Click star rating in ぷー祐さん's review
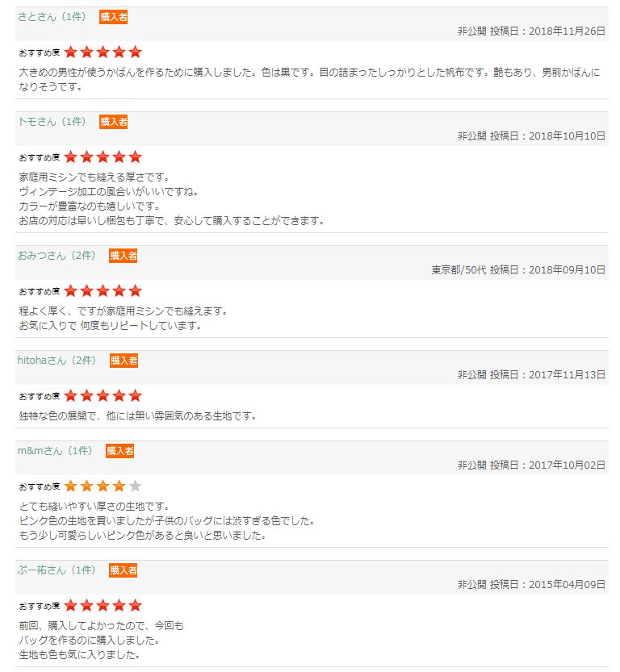The height and width of the screenshot is (672, 620). pyautogui.click(x=103, y=606)
